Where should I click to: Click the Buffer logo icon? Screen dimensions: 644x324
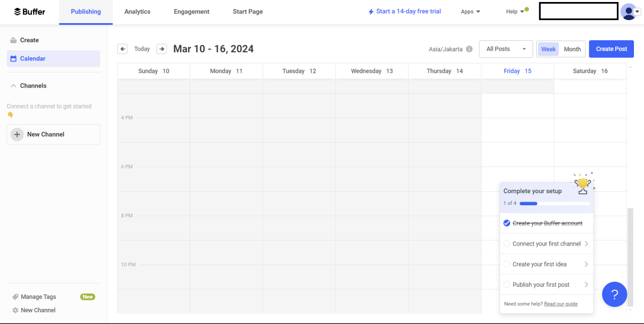pos(18,12)
